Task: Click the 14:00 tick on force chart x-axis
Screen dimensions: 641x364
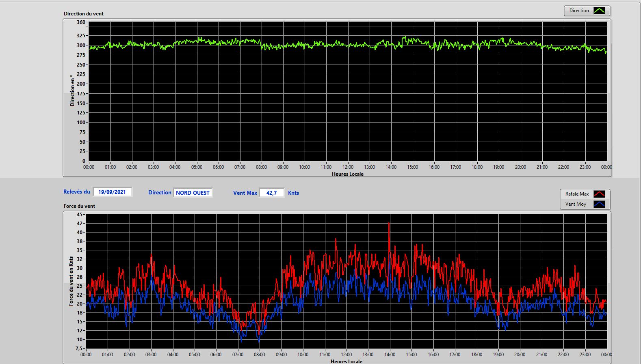Action: (x=390, y=355)
